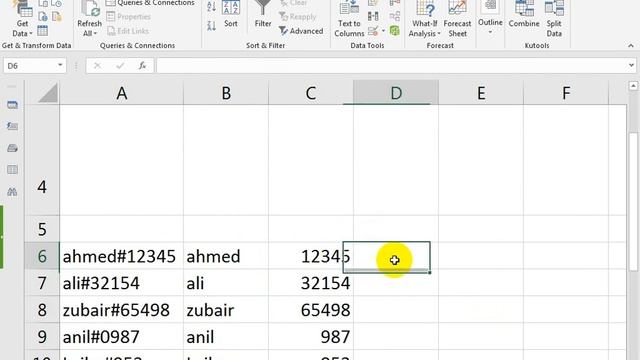Launch Text to Columns wizard
640x360 pixels.
(x=349, y=19)
